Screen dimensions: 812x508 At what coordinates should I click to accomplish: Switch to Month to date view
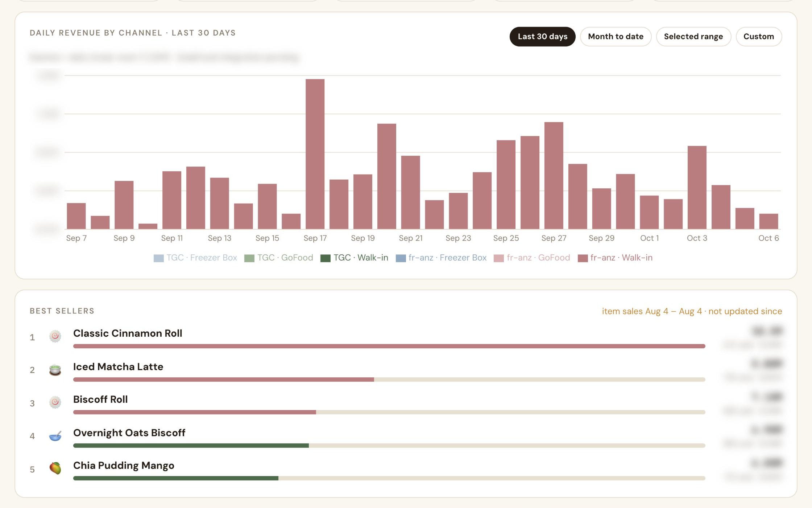point(616,37)
